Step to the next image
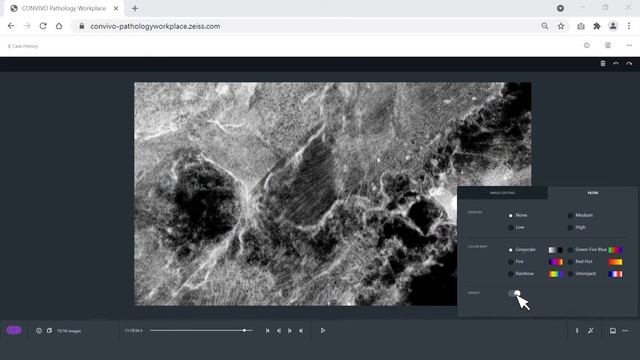640x360 pixels. click(290, 331)
